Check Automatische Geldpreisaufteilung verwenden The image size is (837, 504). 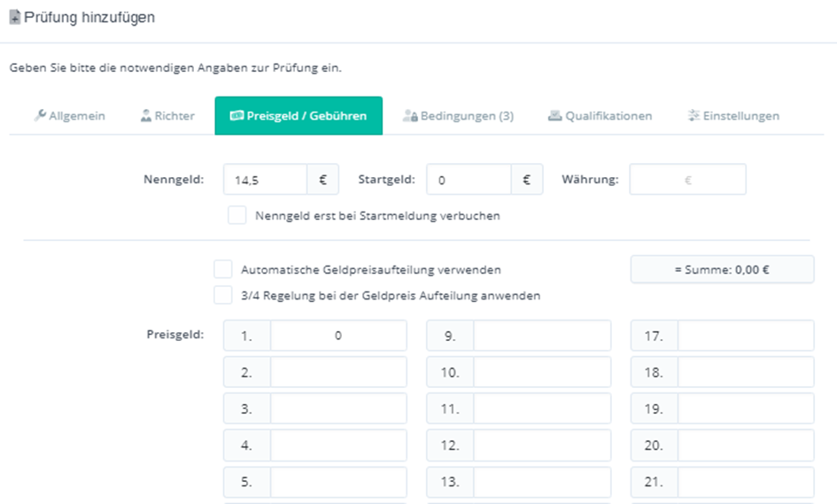(x=223, y=269)
